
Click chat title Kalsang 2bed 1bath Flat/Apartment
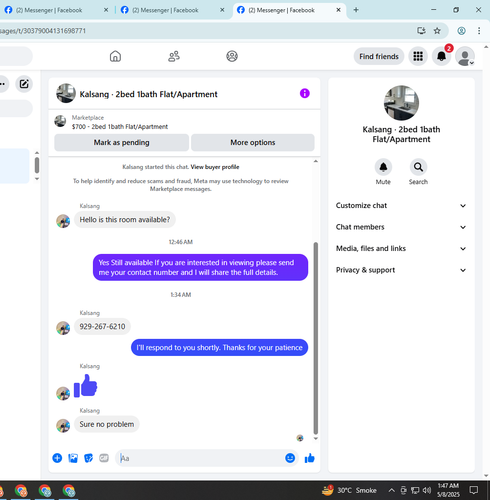click(148, 94)
